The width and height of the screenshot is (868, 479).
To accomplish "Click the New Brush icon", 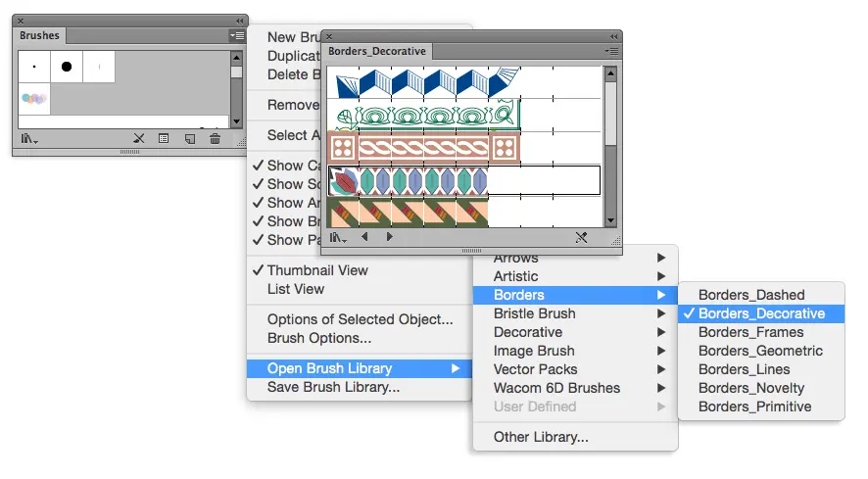I will 189,139.
